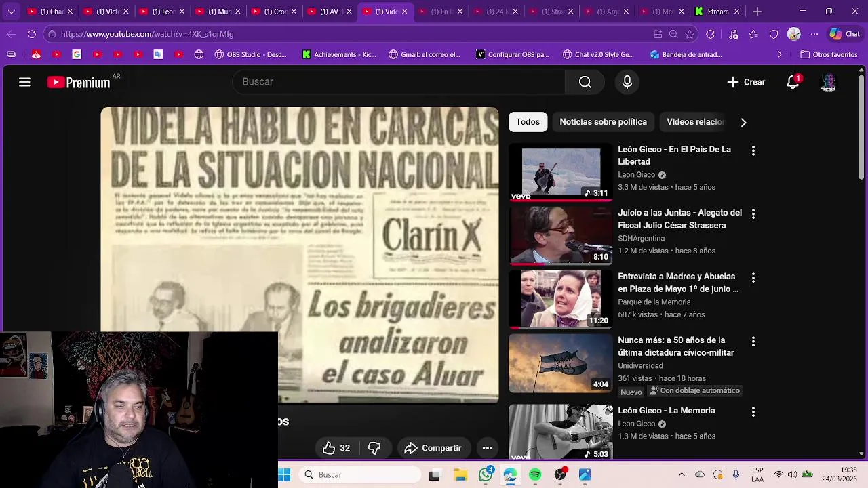Dislike the video with thumbs down
Image resolution: width=868 pixels, height=488 pixels.
374,448
